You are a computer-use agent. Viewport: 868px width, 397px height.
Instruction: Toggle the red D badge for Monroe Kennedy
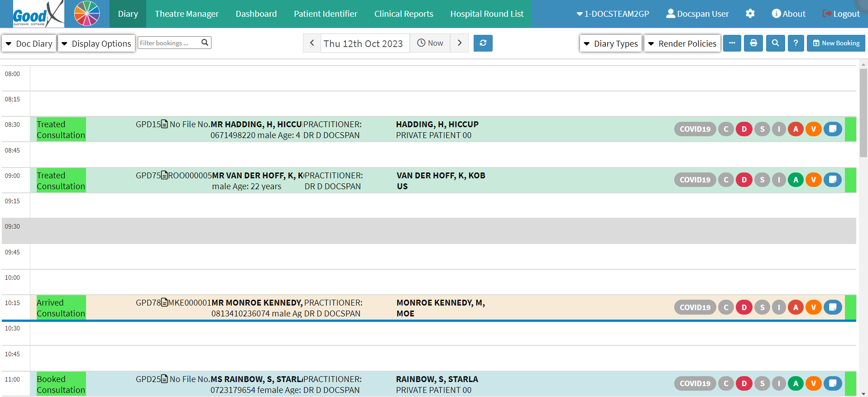[744, 307]
